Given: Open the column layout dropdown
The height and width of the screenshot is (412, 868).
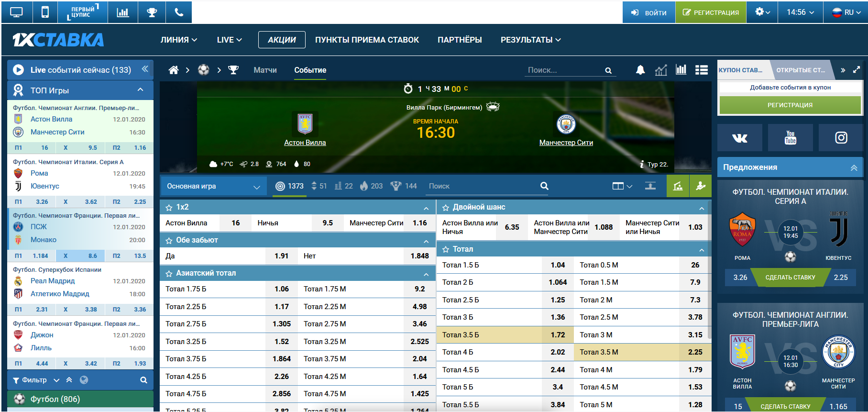Looking at the screenshot, I should click(622, 186).
